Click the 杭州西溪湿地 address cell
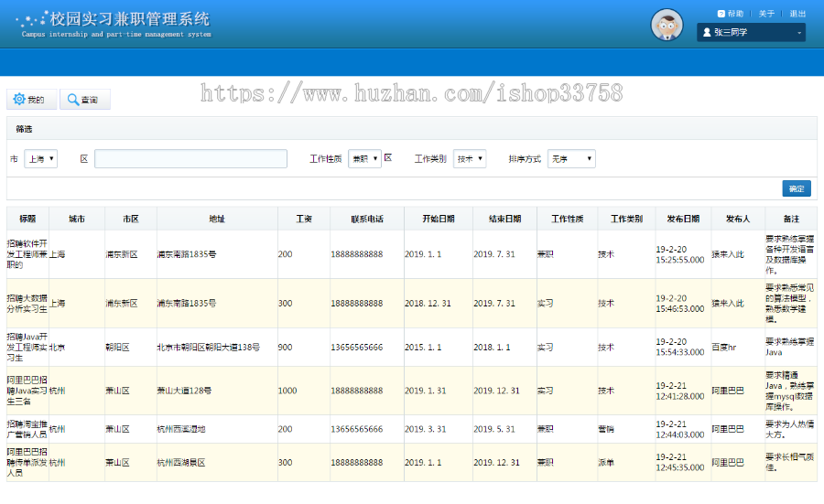Screen dimensions: 824x504 click(x=217, y=429)
